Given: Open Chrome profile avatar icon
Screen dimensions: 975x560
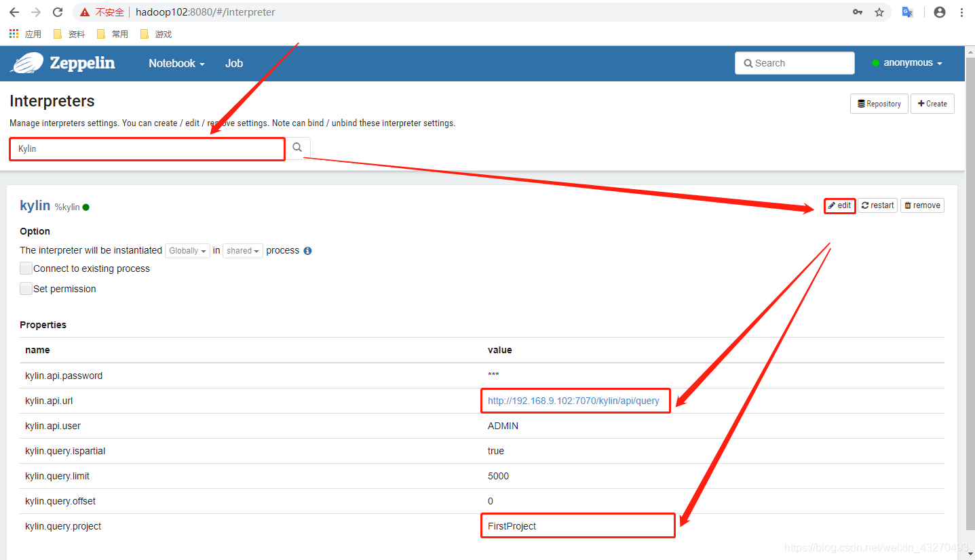Looking at the screenshot, I should point(940,12).
